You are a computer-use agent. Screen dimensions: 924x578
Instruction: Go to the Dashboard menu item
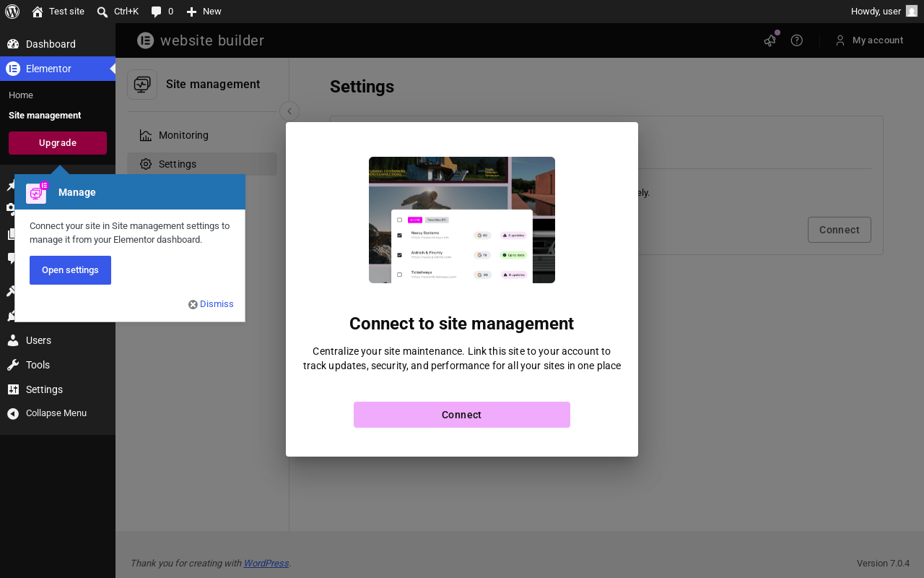pyautogui.click(x=58, y=44)
